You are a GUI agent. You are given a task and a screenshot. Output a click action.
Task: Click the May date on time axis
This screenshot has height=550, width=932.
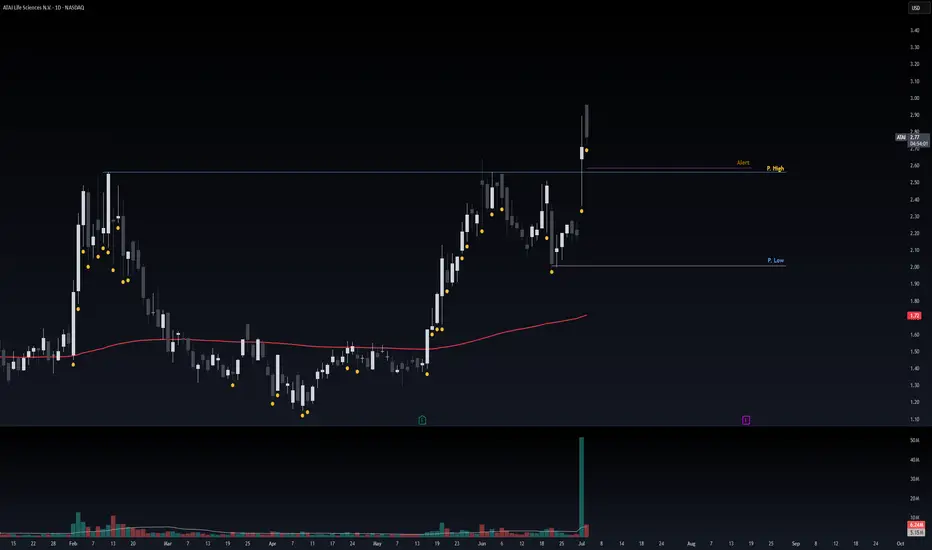377,543
